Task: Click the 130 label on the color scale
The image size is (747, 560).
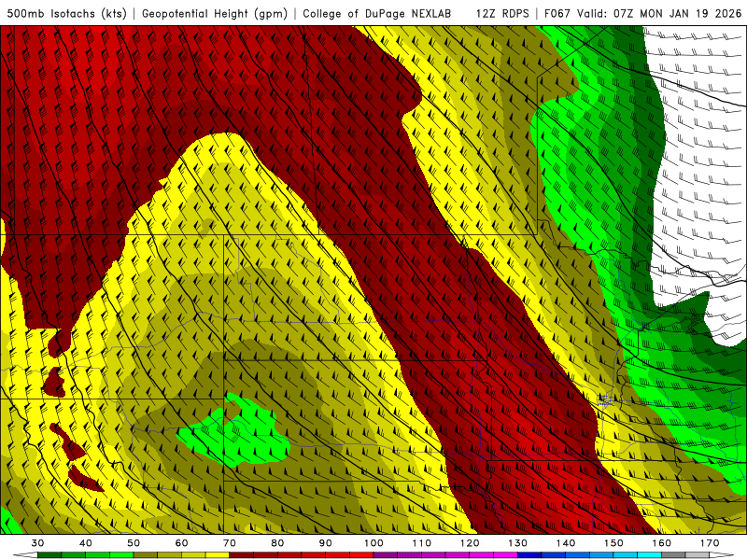Action: click(517, 543)
